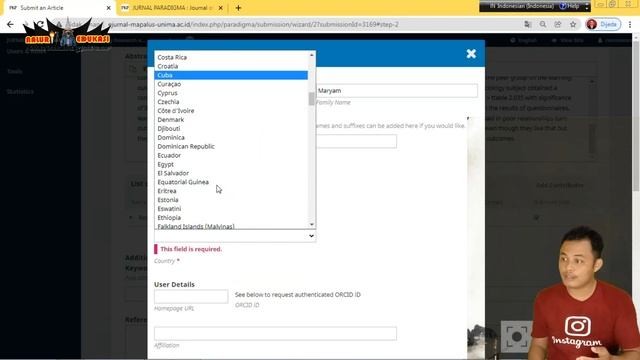Image resolution: width=640 pixels, height=360 pixels.
Task: Click the Homepage URL input field
Action: (x=191, y=296)
